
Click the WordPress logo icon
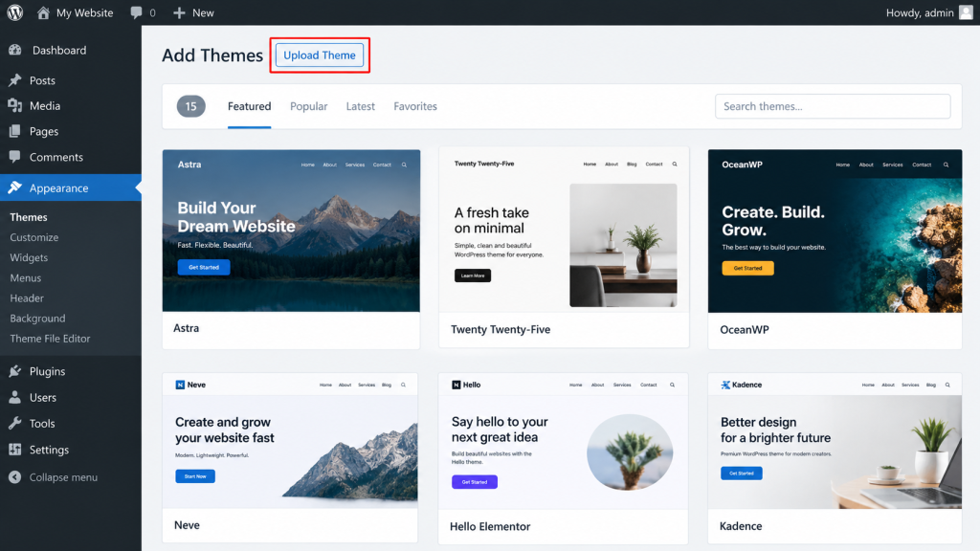(x=15, y=12)
